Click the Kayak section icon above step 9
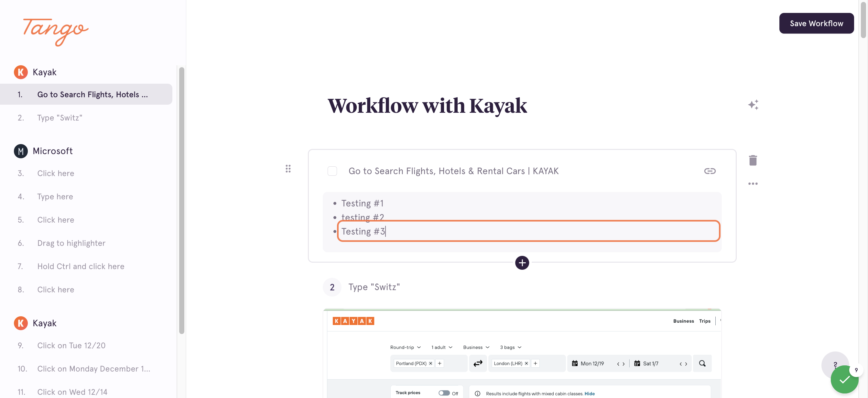868x398 pixels. pyautogui.click(x=21, y=323)
